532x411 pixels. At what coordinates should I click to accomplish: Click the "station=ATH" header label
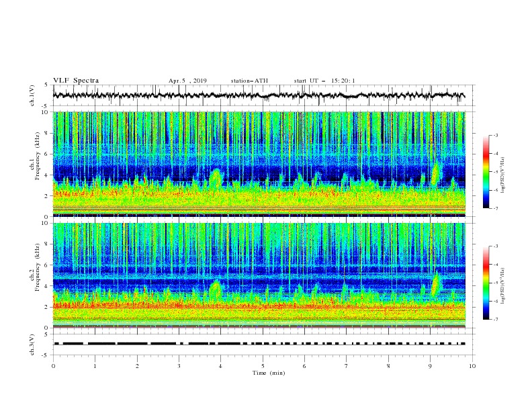(249, 81)
